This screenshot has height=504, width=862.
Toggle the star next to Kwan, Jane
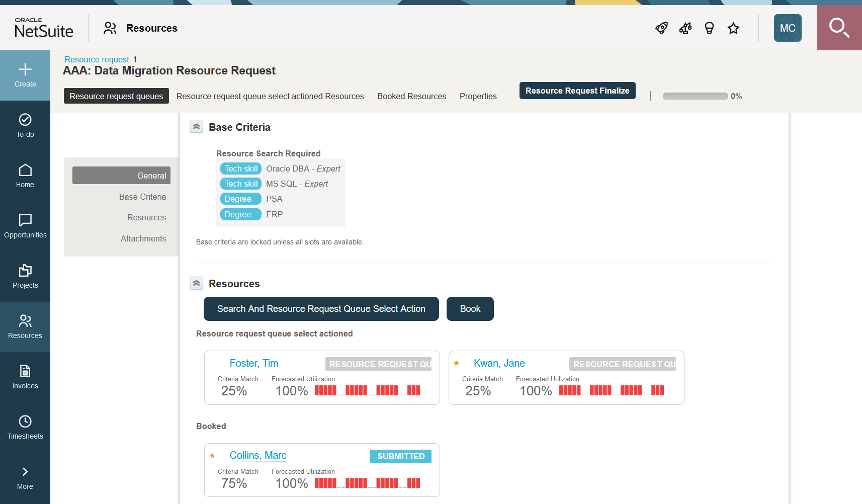pos(456,363)
